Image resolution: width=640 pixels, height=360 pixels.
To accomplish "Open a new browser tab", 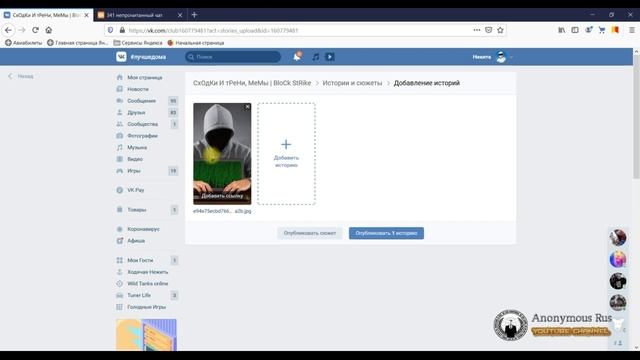I will coord(194,15).
